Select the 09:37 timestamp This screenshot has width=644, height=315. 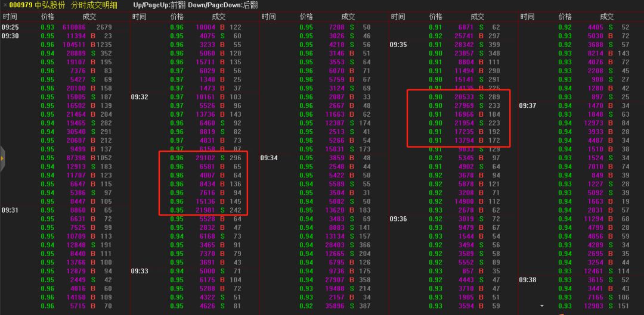point(527,106)
